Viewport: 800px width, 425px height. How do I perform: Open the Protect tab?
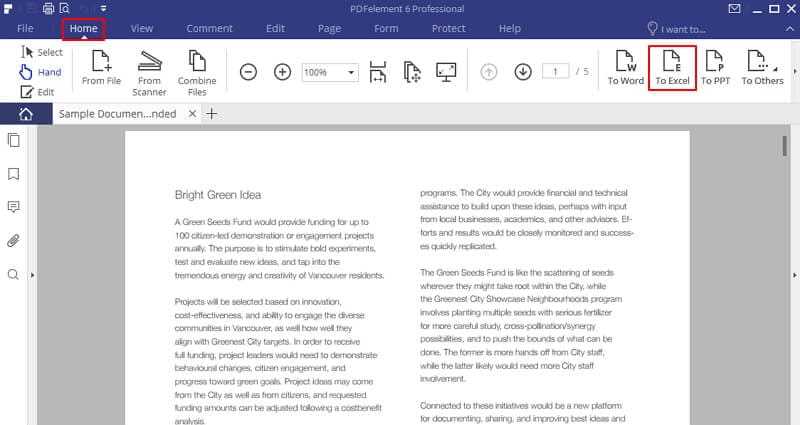point(448,29)
